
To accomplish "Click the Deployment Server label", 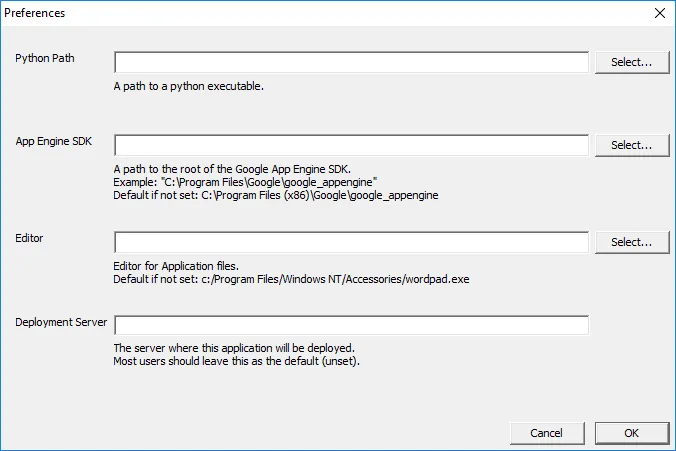I will (61, 322).
